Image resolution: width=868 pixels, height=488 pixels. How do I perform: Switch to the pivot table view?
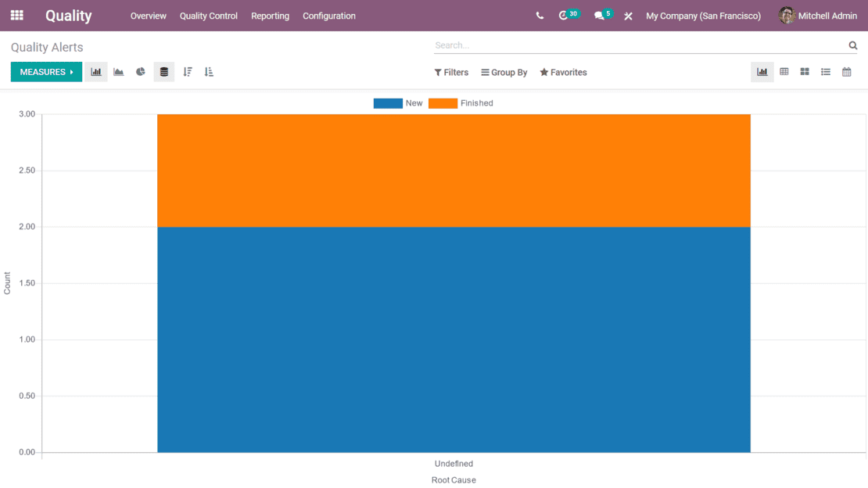[x=784, y=72]
